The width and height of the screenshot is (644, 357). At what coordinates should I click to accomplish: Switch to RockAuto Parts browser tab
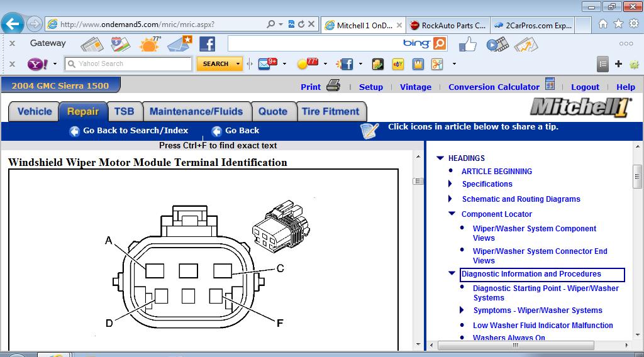pos(448,25)
